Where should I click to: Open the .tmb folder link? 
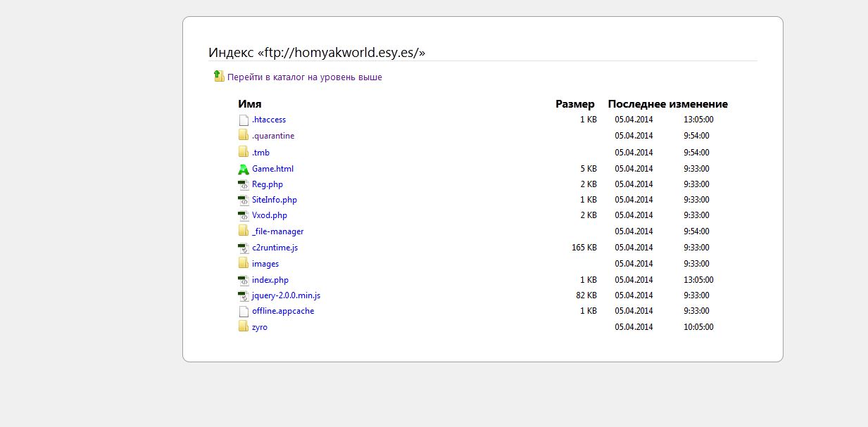point(260,153)
